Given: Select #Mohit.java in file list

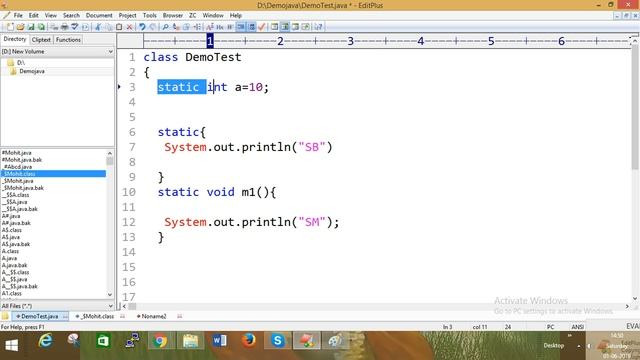Looking at the screenshot, I should pyautogui.click(x=16, y=153).
